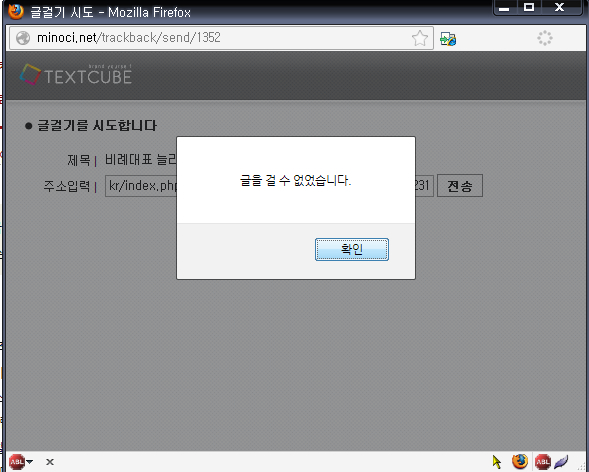This screenshot has height=472, width=589.
Task: Click the Firefox icon in title bar
Action: 16,12
